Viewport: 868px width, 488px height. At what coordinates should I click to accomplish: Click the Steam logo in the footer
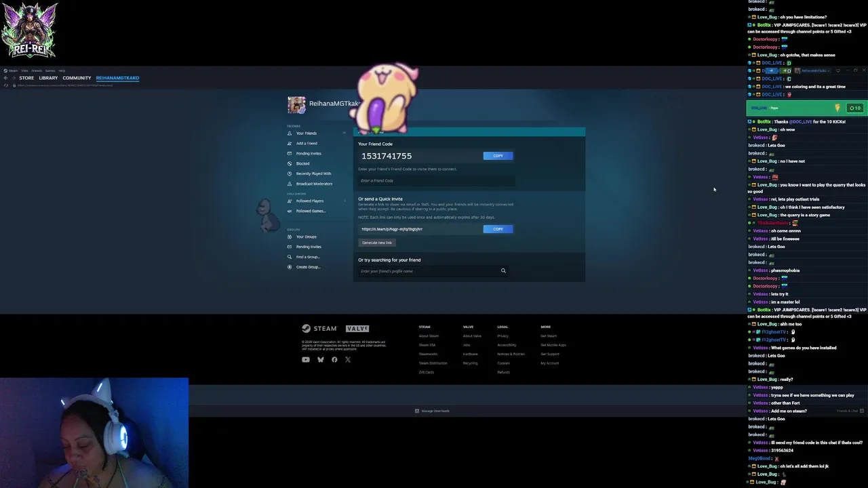click(319, 329)
